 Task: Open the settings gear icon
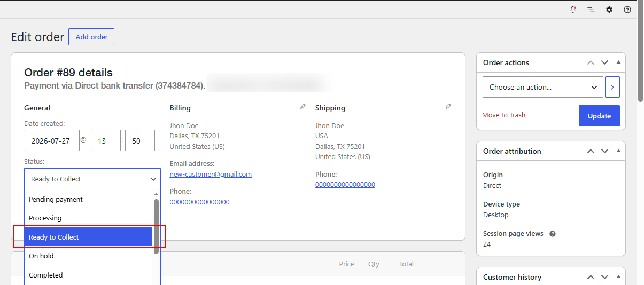(x=609, y=10)
